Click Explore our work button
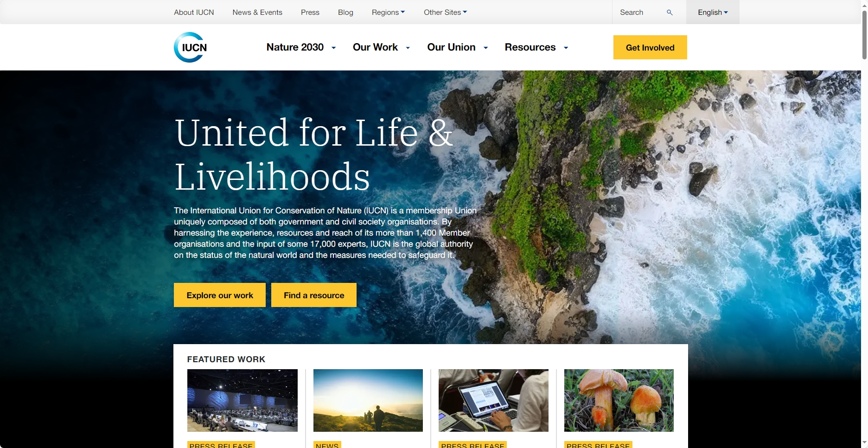This screenshot has height=448, width=868. [220, 295]
